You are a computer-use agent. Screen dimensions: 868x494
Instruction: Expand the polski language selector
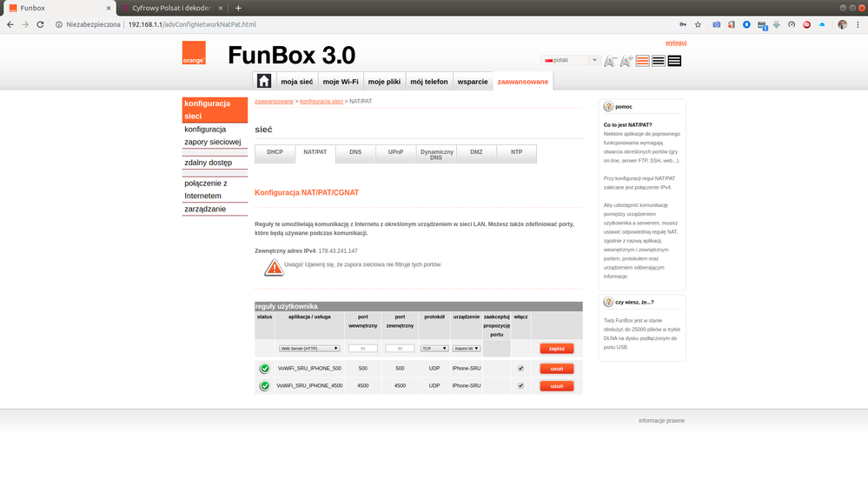tap(570, 60)
